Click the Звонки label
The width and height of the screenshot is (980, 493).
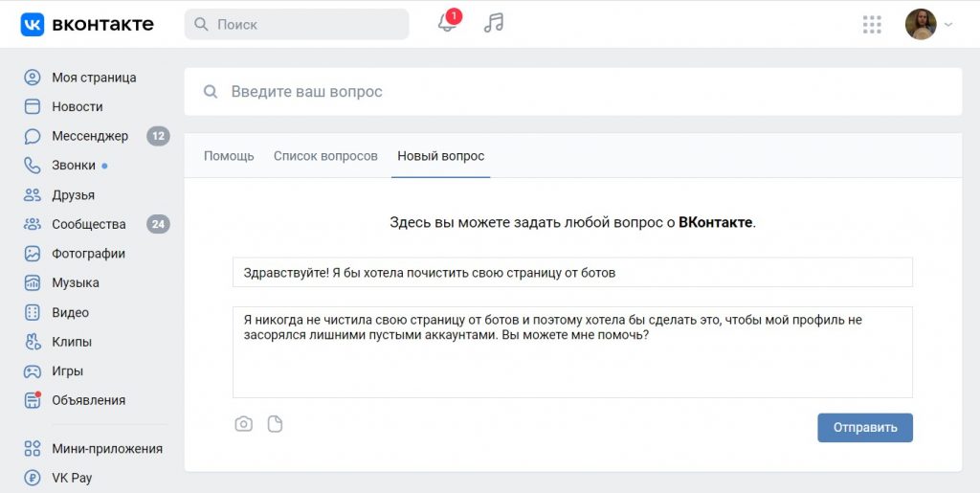click(x=74, y=165)
